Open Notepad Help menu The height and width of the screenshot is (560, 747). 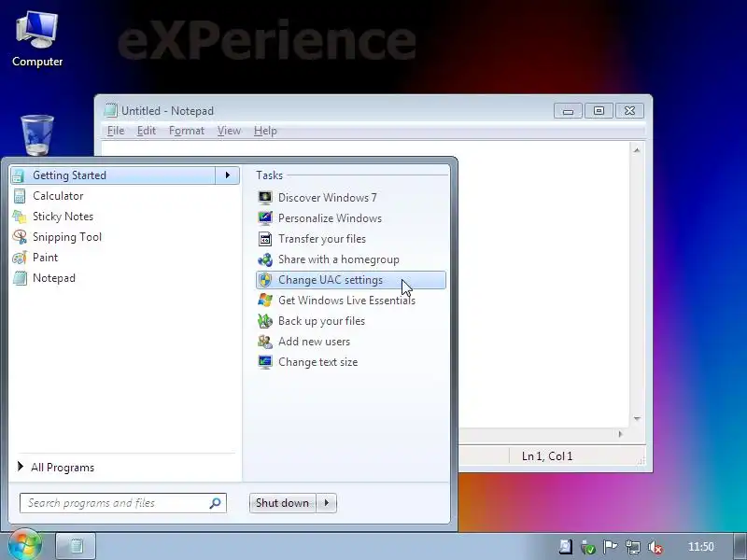click(x=265, y=131)
